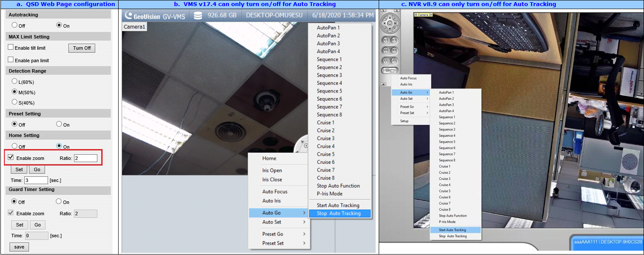Click the left arrow on NVR PTZ pad

click(x=384, y=23)
